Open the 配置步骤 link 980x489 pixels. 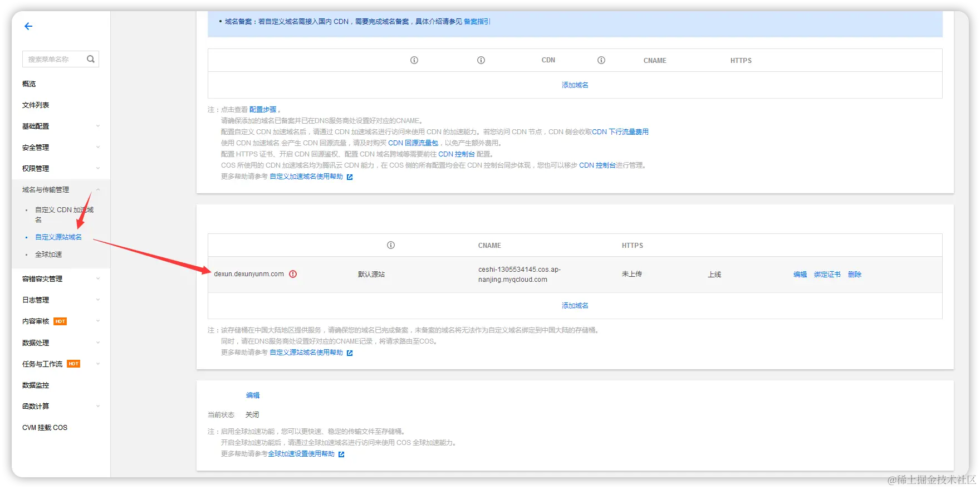(x=263, y=110)
